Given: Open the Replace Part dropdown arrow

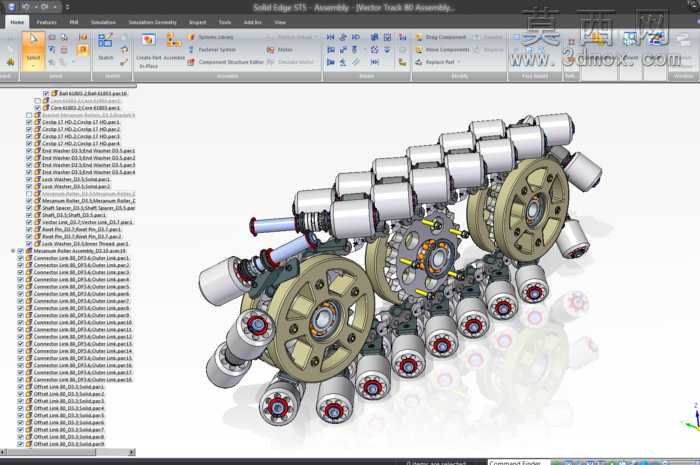Looking at the screenshot, I should pos(458,62).
